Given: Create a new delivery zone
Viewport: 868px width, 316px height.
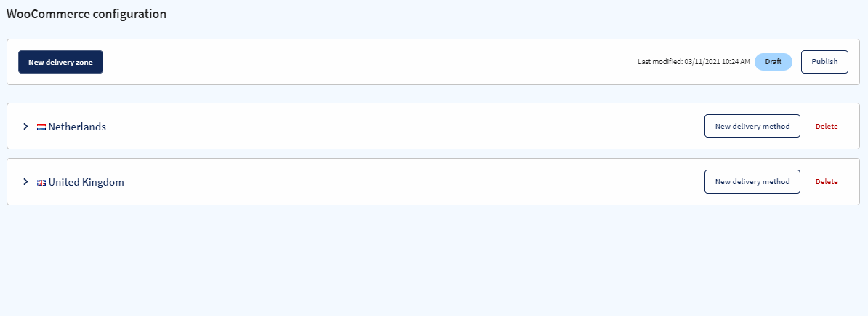Looking at the screenshot, I should tap(61, 62).
